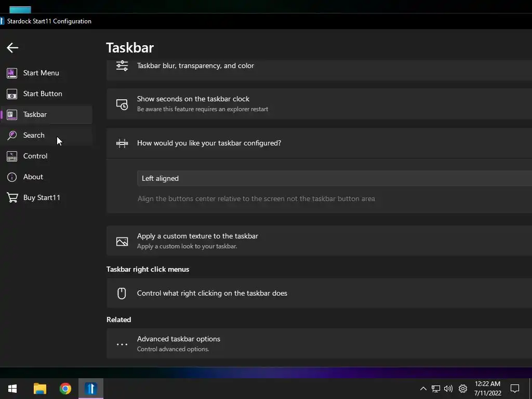This screenshot has width=532, height=399.
Task: Show hidden system tray icons
Action: 423,389
